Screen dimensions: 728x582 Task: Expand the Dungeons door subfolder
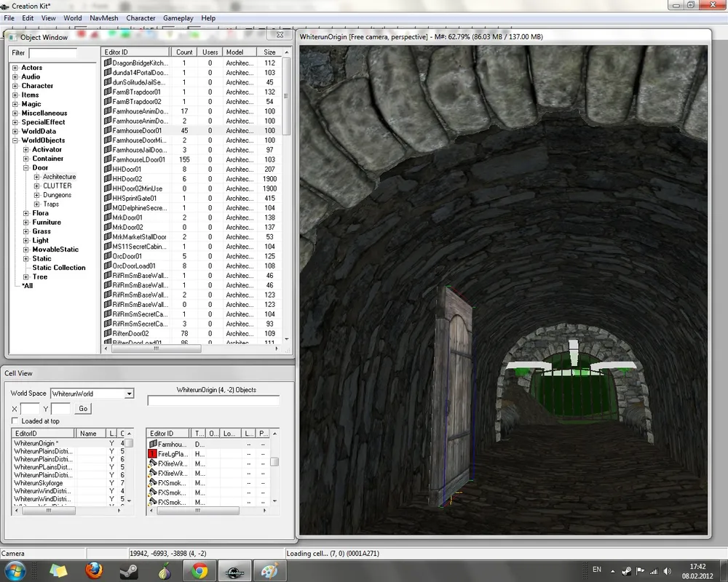click(36, 195)
